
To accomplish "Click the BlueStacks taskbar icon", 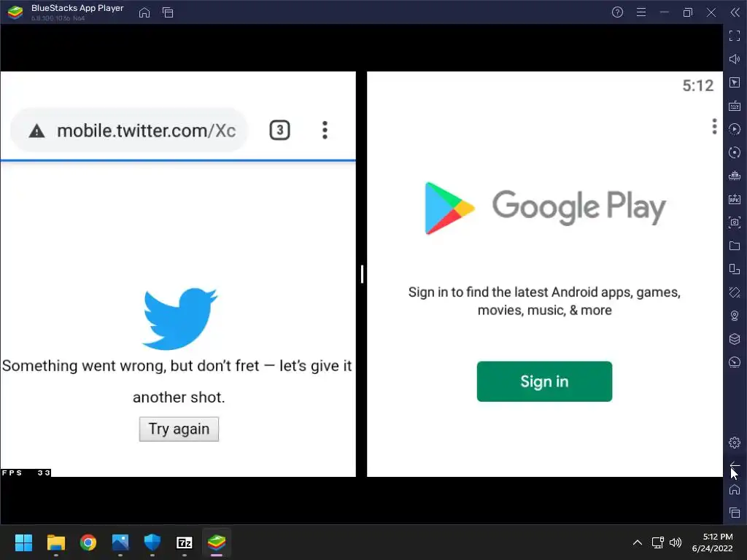I will pyautogui.click(x=217, y=542).
